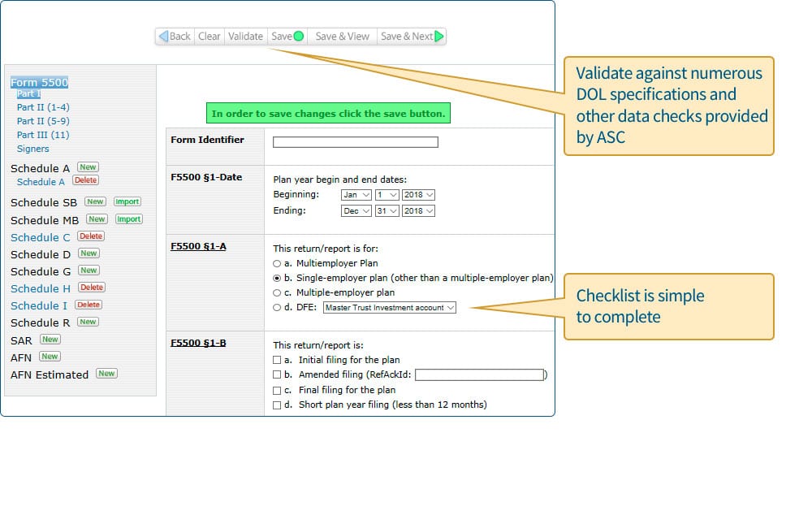
Task: Click Save & View button
Action: (x=343, y=37)
